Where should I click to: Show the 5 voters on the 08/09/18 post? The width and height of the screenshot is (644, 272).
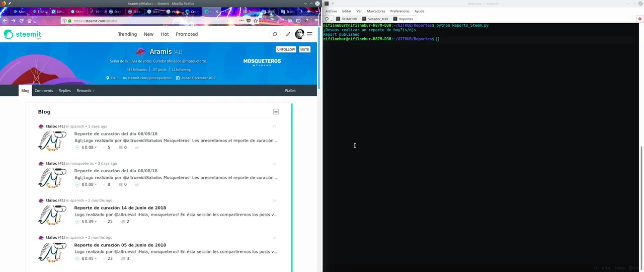pyautogui.click(x=107, y=148)
